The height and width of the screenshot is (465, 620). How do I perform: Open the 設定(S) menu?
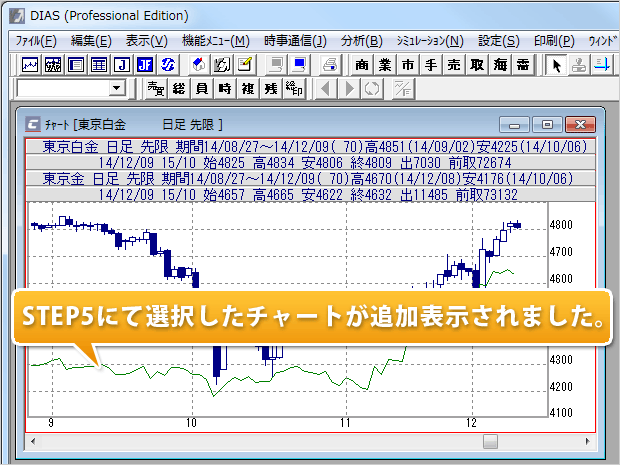498,41
